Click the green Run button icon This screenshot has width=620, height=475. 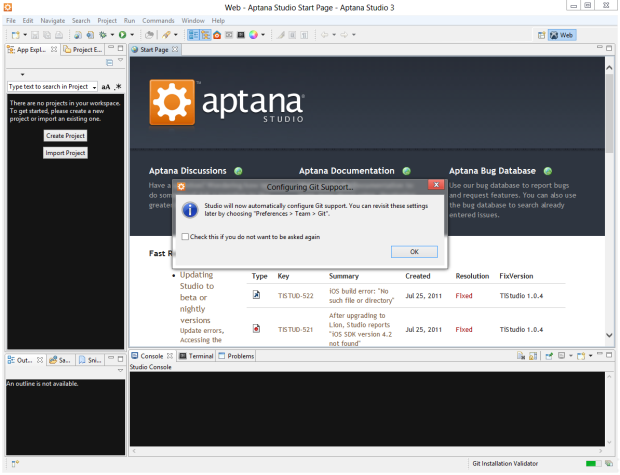coord(123,35)
